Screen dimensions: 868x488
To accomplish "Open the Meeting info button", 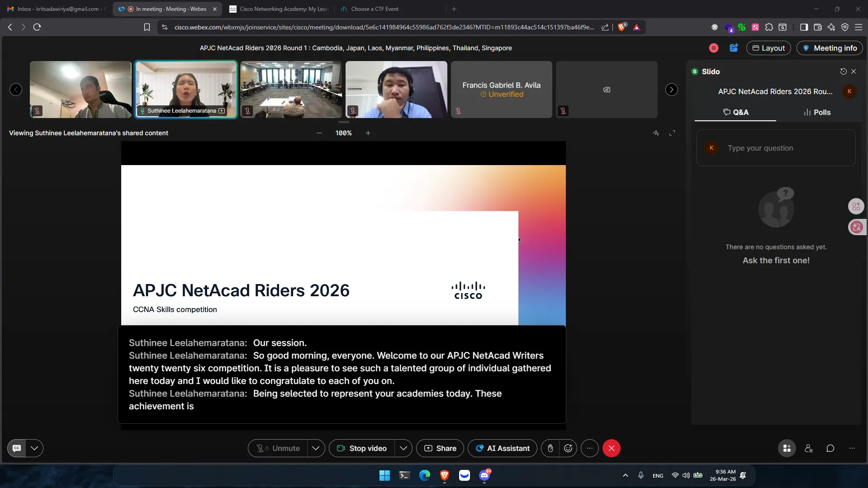I will [830, 48].
